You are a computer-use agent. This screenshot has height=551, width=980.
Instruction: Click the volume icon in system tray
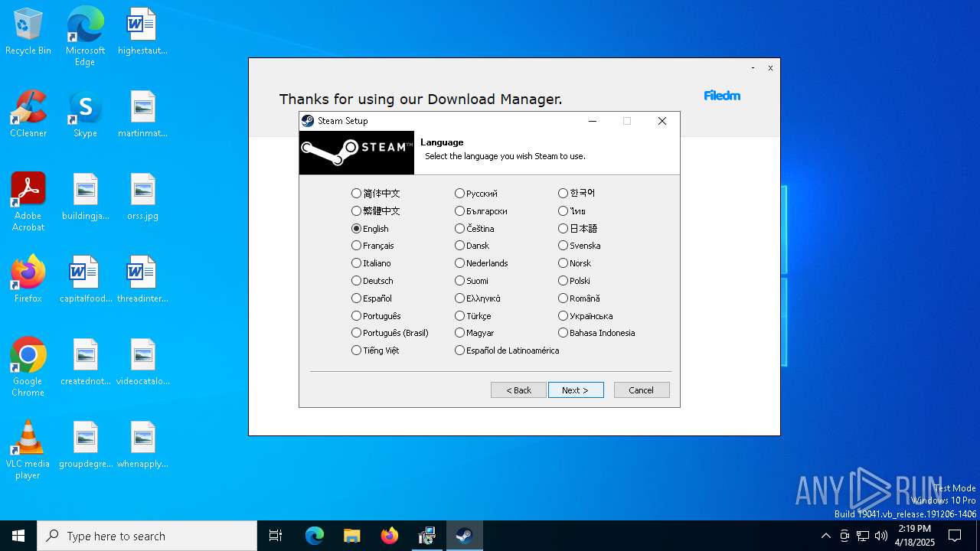[x=881, y=536]
